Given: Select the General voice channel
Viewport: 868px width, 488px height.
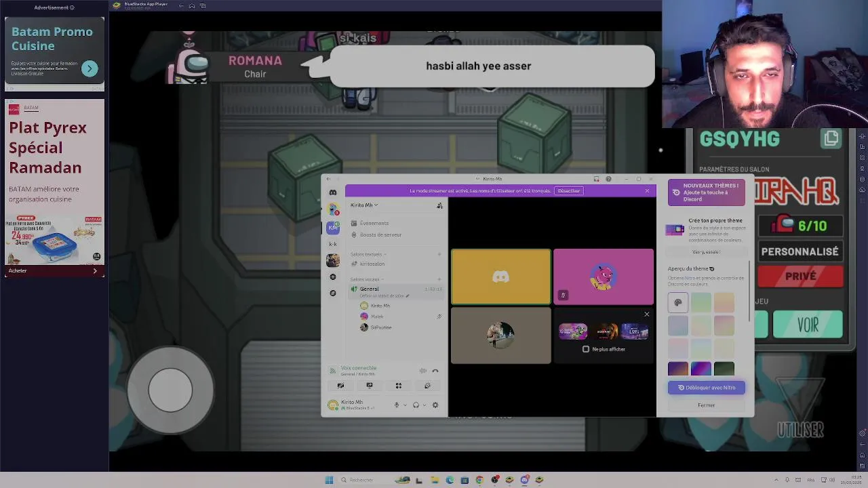Looking at the screenshot, I should tap(370, 289).
